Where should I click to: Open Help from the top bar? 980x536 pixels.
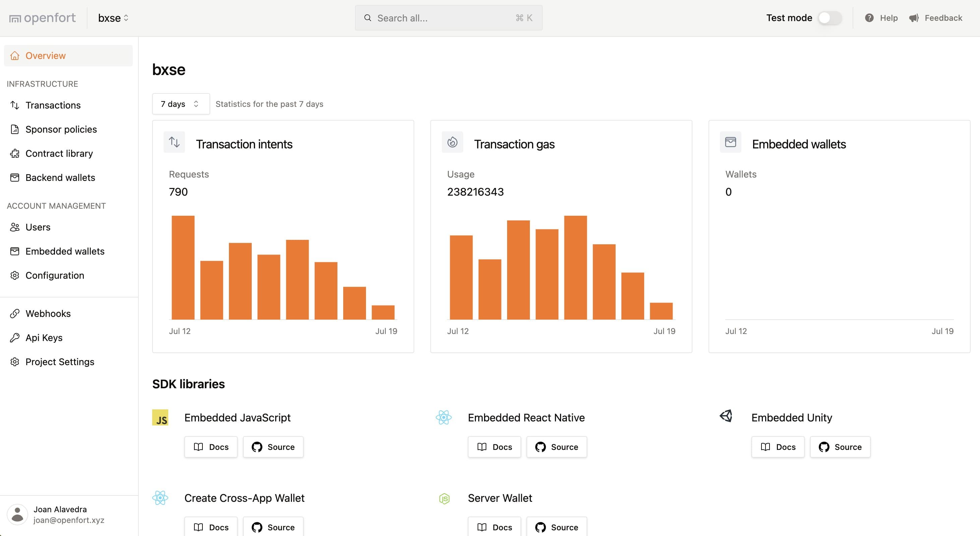[x=881, y=18]
